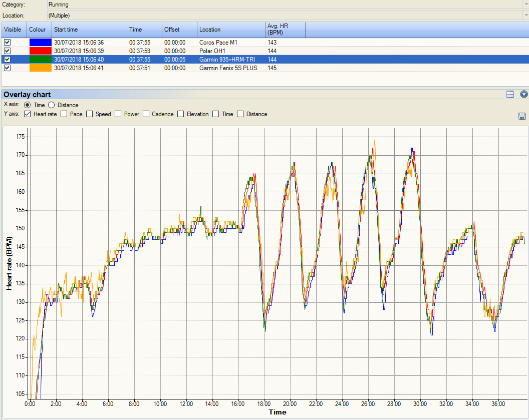Open the Category dropdown
This screenshot has width=529, height=420.
(525, 5)
